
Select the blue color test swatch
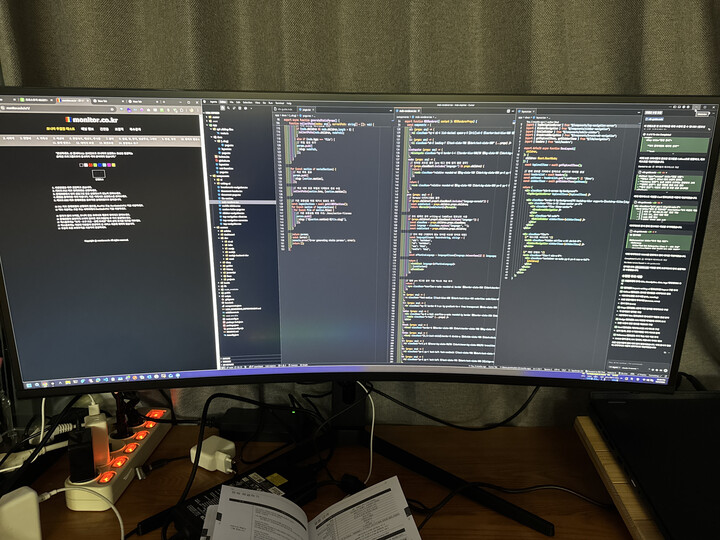point(101,166)
